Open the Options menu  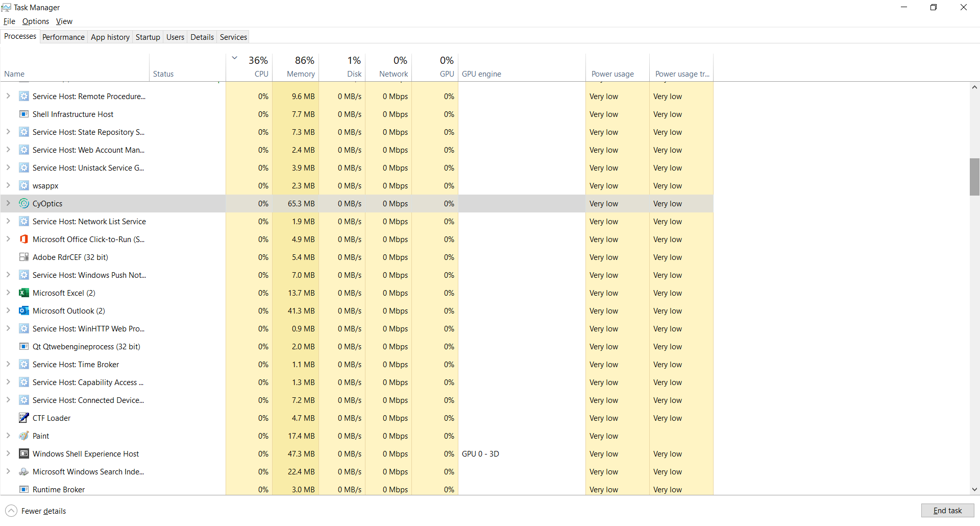tap(35, 21)
